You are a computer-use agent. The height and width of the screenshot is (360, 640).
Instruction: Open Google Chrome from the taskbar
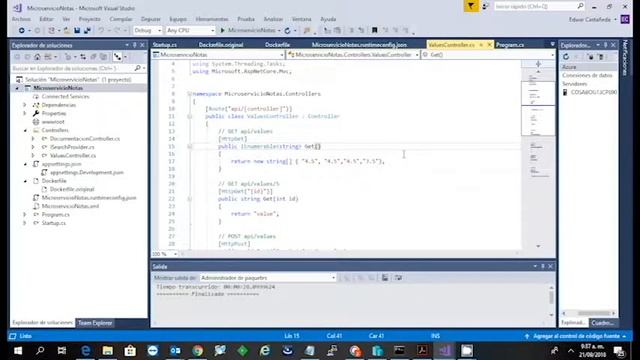(198, 351)
